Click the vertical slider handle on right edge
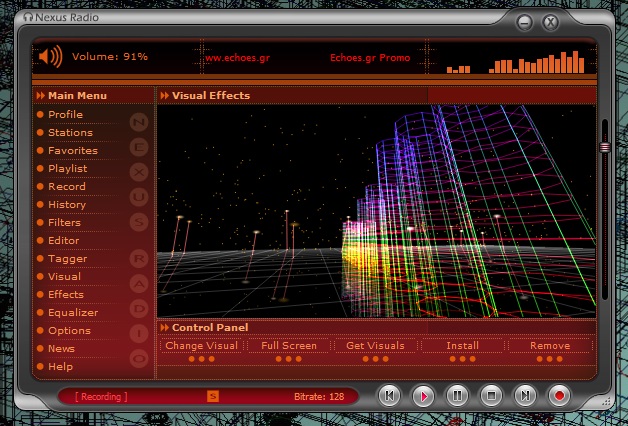 click(x=604, y=147)
